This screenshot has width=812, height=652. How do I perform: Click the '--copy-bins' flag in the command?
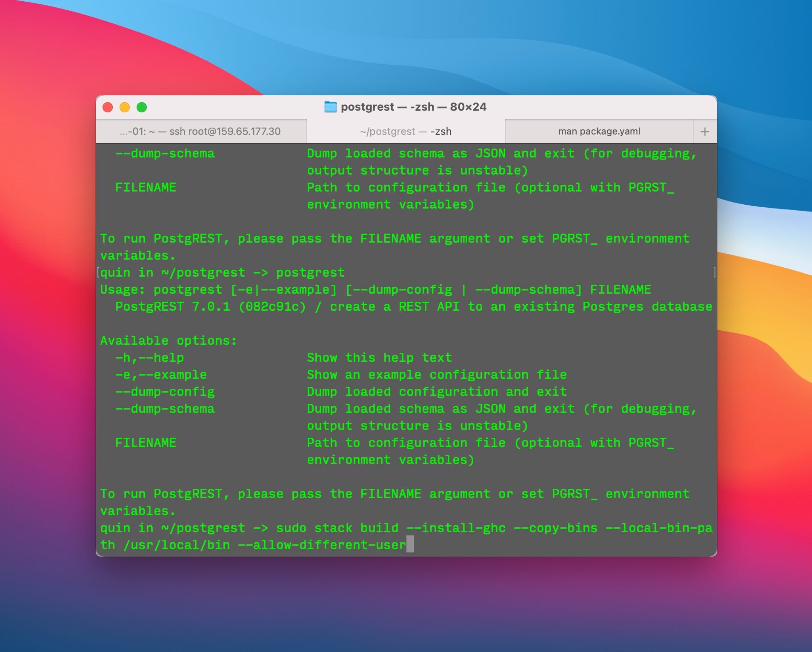555,528
